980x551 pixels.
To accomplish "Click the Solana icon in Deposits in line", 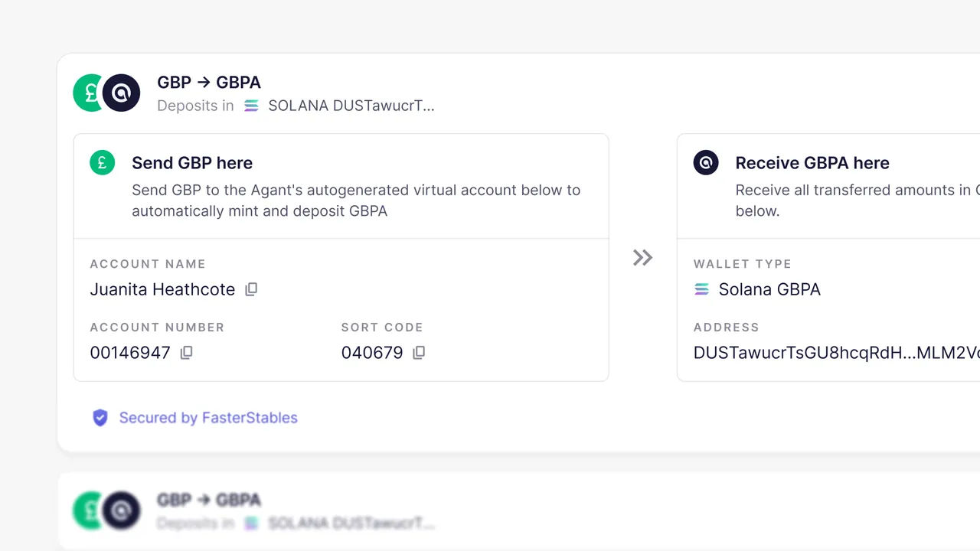I will (x=251, y=106).
